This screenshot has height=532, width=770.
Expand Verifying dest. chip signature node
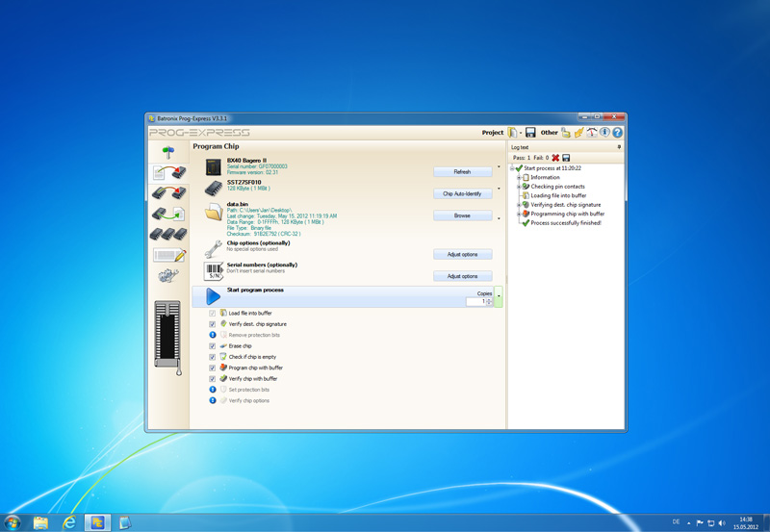[x=519, y=205]
